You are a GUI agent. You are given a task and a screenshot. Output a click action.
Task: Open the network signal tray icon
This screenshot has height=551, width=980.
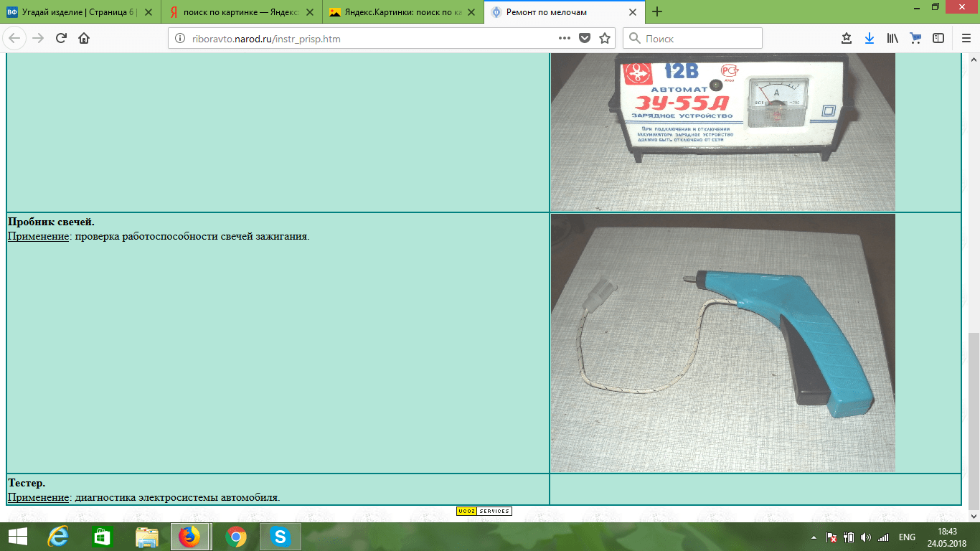(883, 537)
